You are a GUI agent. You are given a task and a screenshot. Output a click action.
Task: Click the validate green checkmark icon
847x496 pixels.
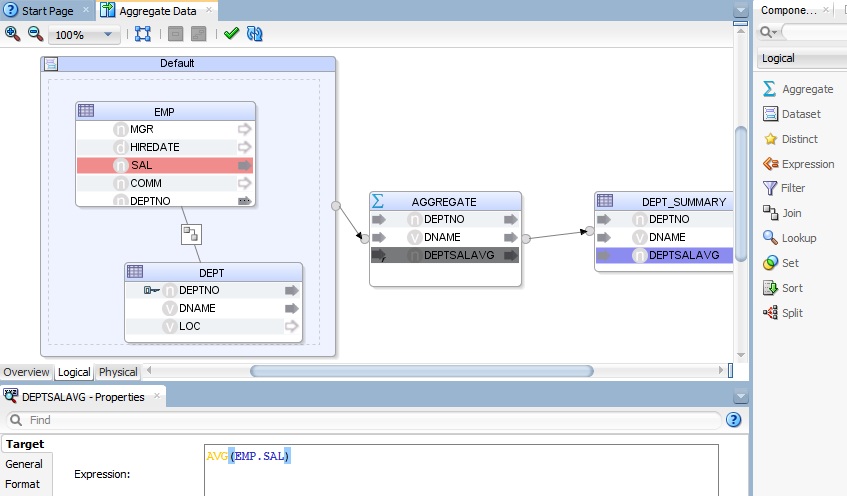click(x=231, y=33)
